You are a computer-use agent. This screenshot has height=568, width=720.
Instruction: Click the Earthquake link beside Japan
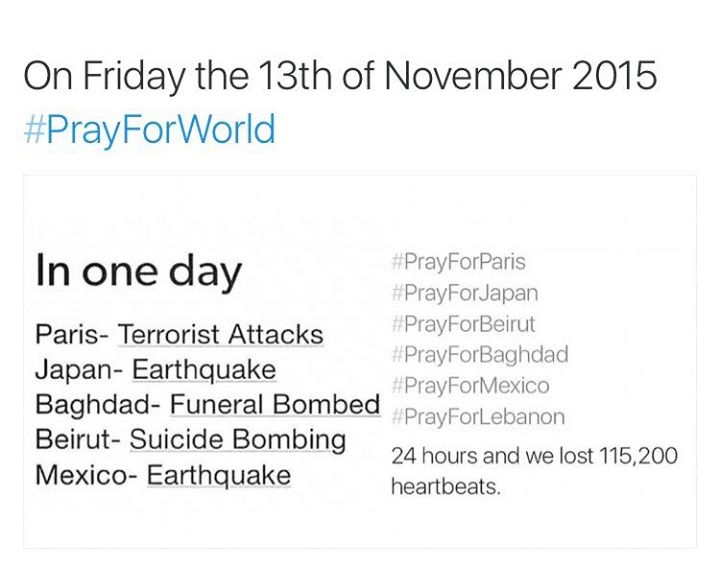click(204, 369)
